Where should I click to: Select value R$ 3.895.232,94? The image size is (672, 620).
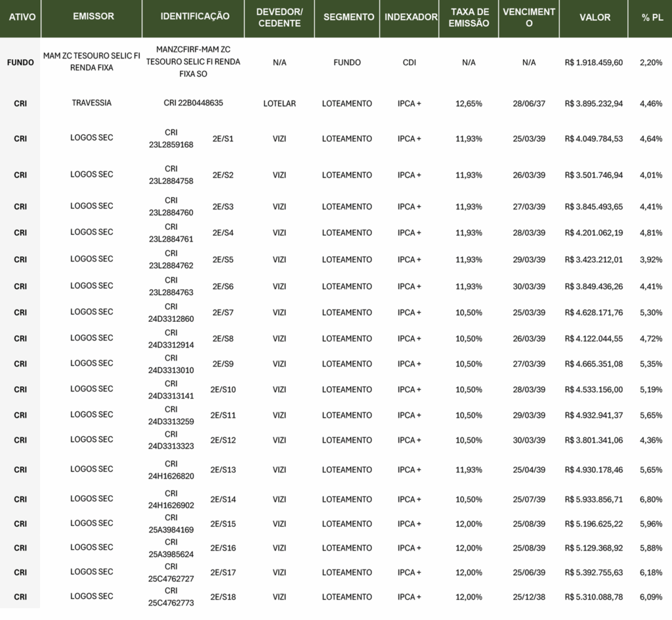point(593,104)
